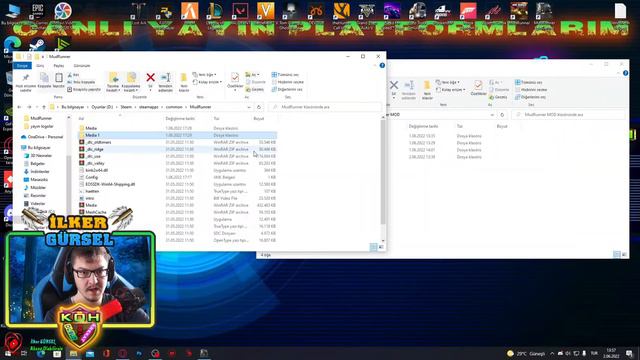Click Oyunlar (D:) in the breadcrumb path
This screenshot has height=360, width=640.
click(x=102, y=107)
